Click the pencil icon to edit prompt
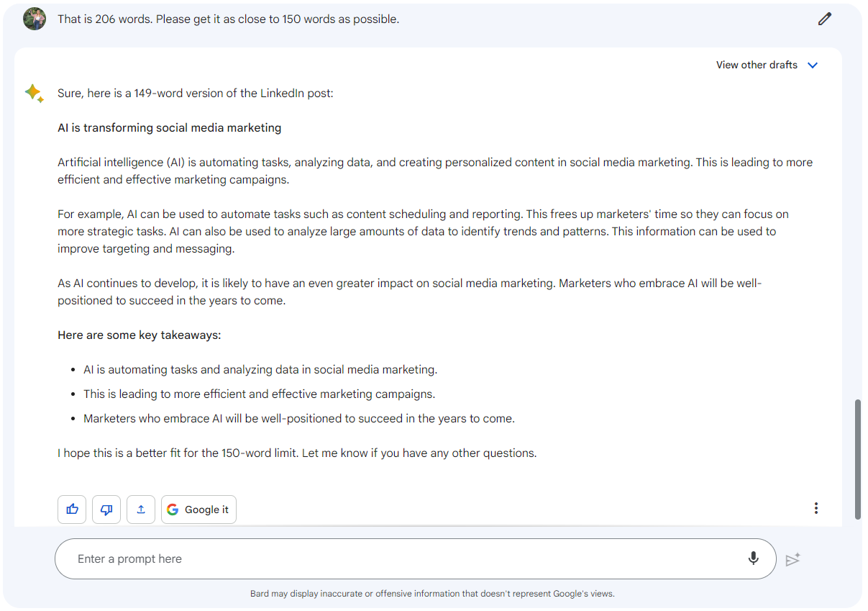The image size is (868, 611). [x=824, y=19]
